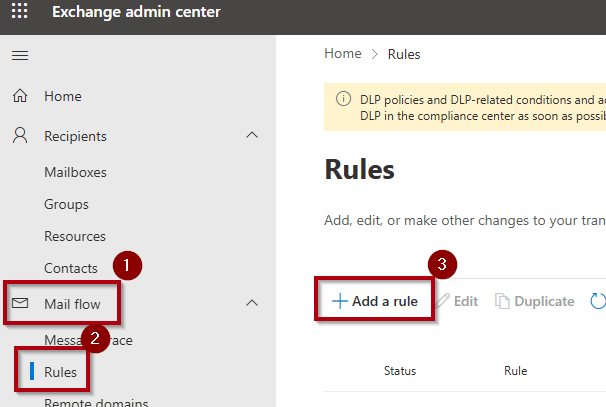Viewport: 606px width, 407px height.
Task: Click the Recipients person icon
Action: (20, 136)
